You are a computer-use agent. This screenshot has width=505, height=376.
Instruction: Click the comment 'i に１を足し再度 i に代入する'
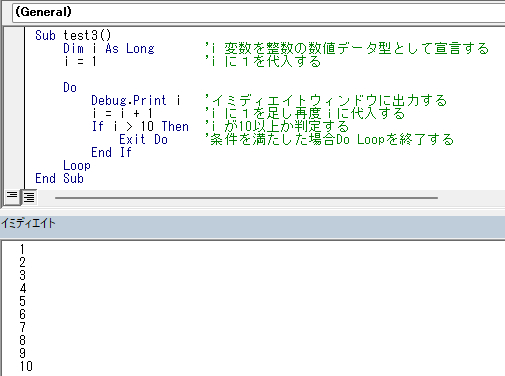point(305,113)
